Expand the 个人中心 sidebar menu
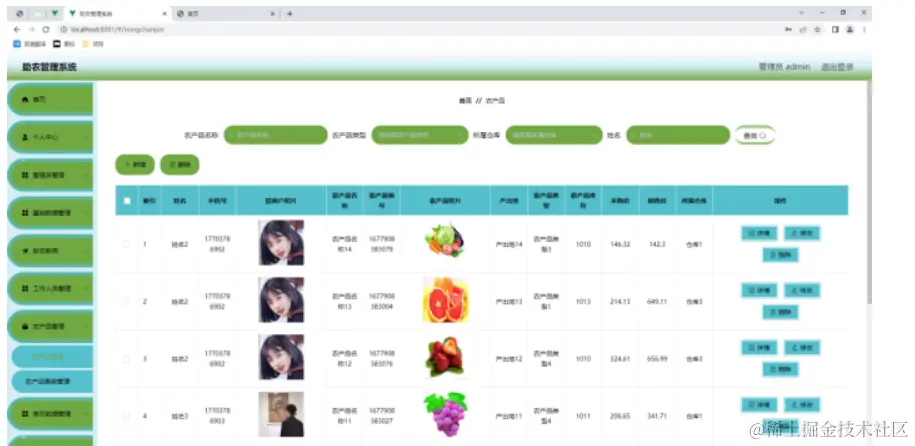The width and height of the screenshot is (915, 446). click(x=50, y=137)
